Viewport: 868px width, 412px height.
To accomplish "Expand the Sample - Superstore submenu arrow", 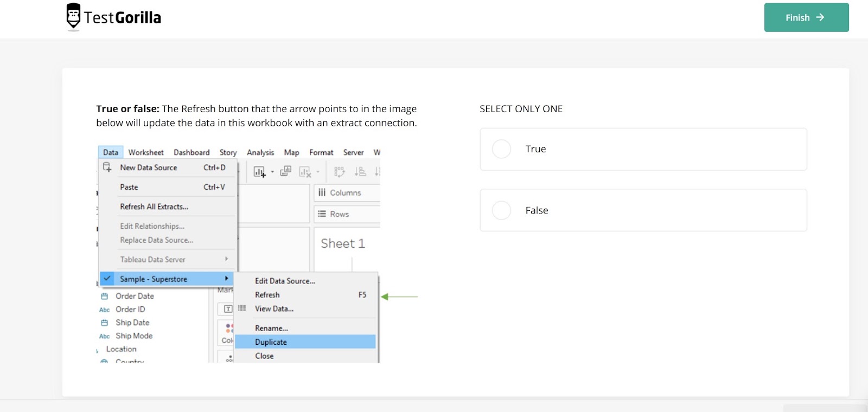I will coord(226,279).
